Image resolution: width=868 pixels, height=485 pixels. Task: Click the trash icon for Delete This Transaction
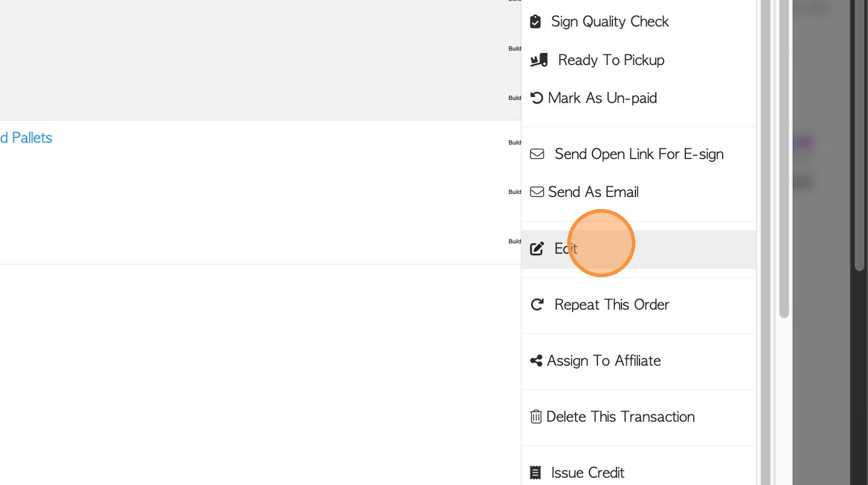[536, 417]
